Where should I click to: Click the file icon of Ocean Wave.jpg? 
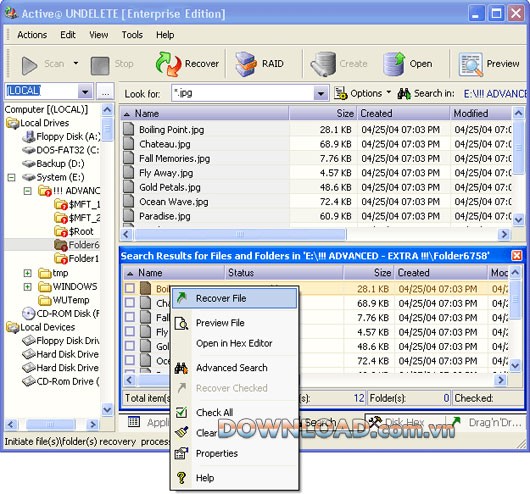(x=128, y=201)
